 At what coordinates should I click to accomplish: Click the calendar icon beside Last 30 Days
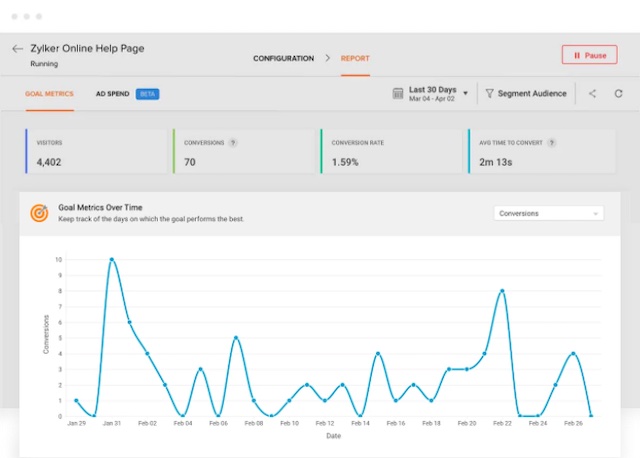[x=398, y=93]
